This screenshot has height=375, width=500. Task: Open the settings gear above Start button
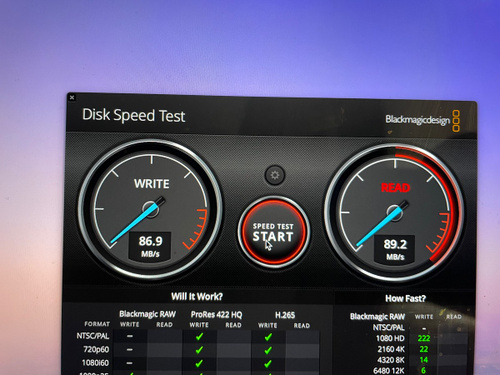pos(275,175)
